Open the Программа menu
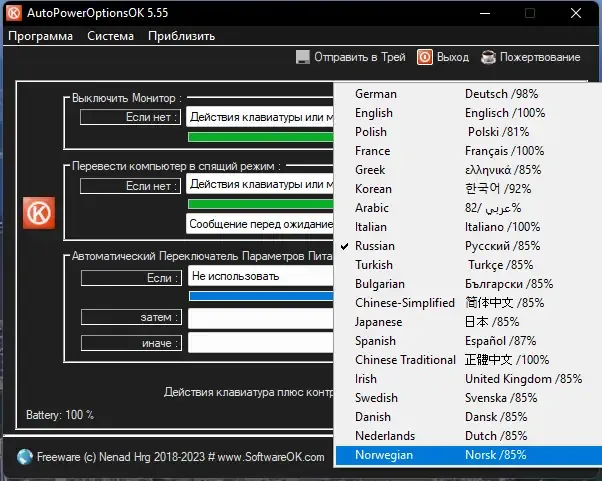The width and height of the screenshot is (602, 481). pos(40,36)
